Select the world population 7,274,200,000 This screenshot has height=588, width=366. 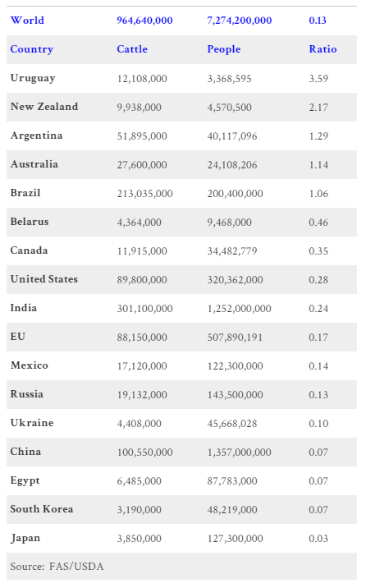coord(240,21)
